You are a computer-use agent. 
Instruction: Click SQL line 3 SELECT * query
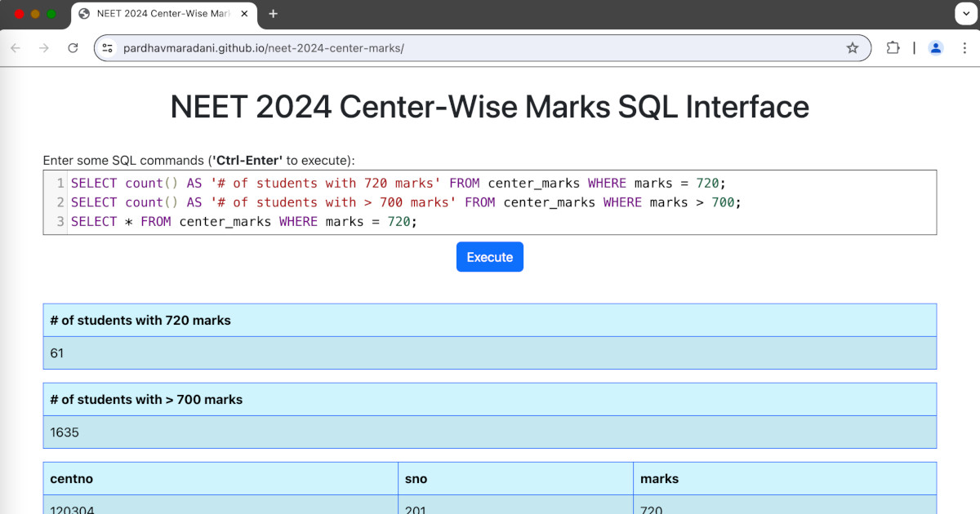tap(243, 222)
